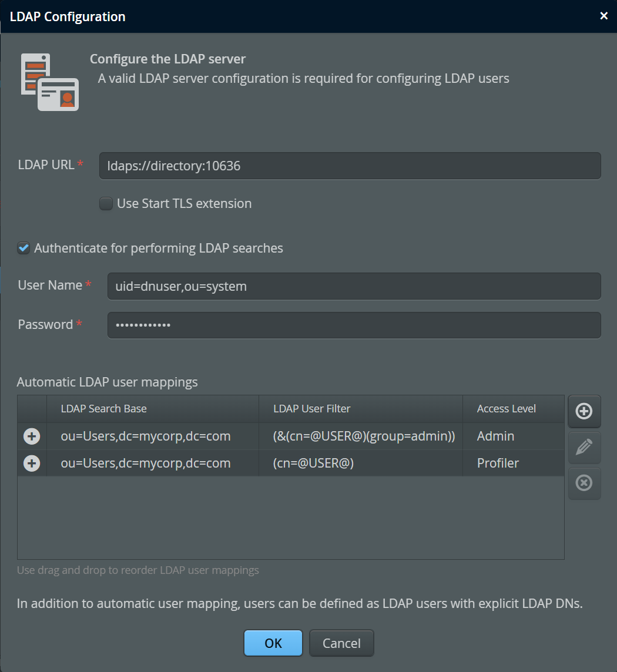The height and width of the screenshot is (672, 617).
Task: Click the Cancel button
Action: point(341,643)
